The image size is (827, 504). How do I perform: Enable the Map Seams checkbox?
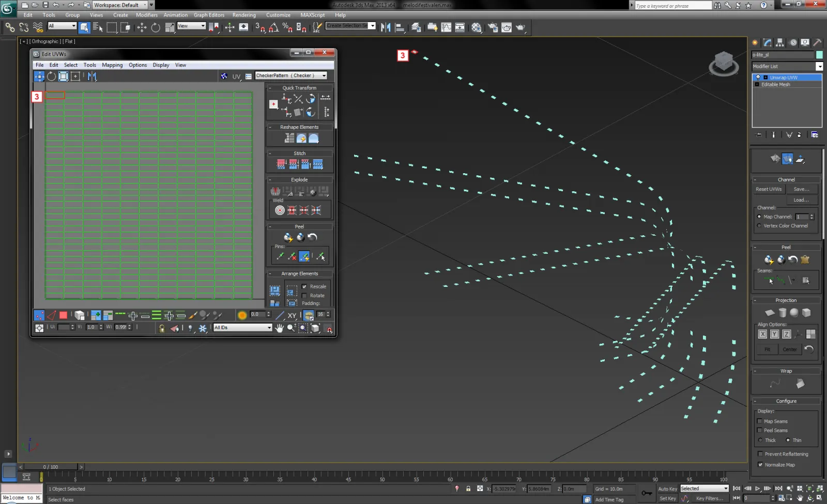760,421
